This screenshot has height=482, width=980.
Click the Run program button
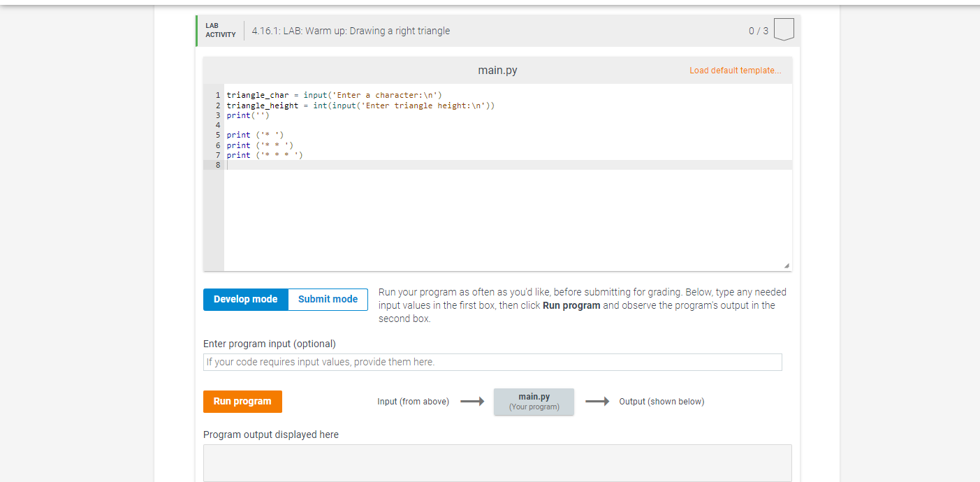pos(242,402)
